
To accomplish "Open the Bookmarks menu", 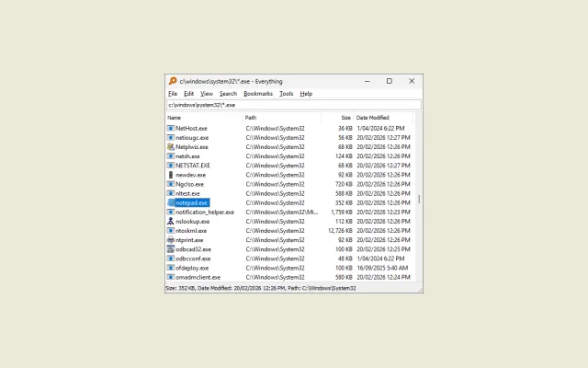I will (258, 94).
